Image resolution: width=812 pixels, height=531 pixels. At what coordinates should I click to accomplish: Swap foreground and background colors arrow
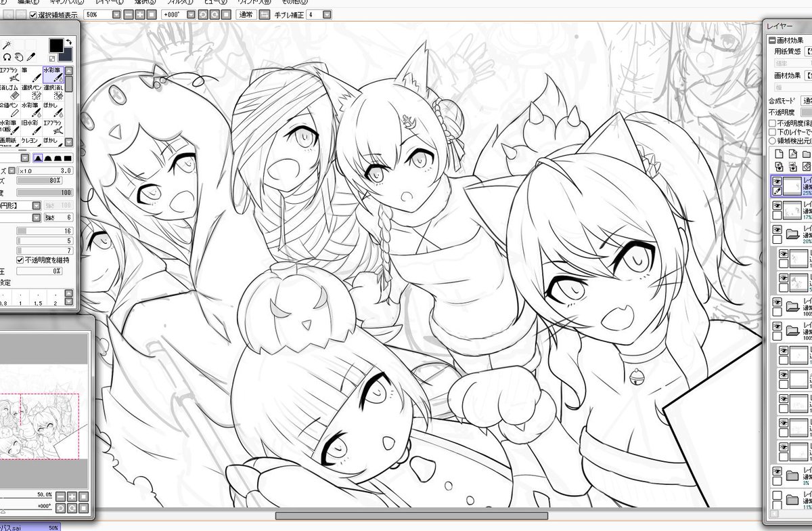tap(69, 43)
